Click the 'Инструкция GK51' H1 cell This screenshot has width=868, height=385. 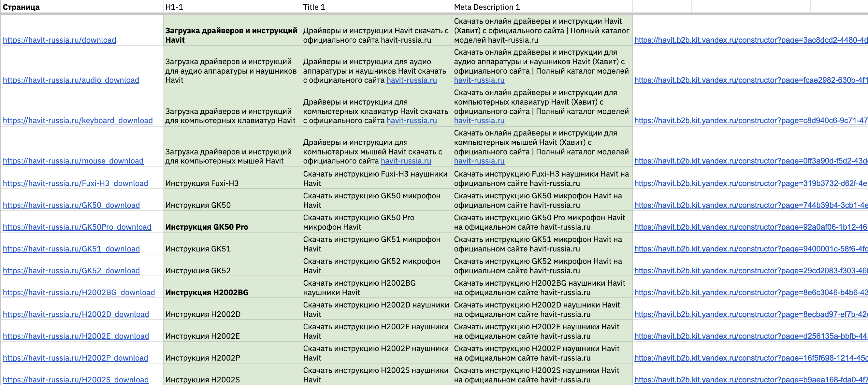point(232,244)
